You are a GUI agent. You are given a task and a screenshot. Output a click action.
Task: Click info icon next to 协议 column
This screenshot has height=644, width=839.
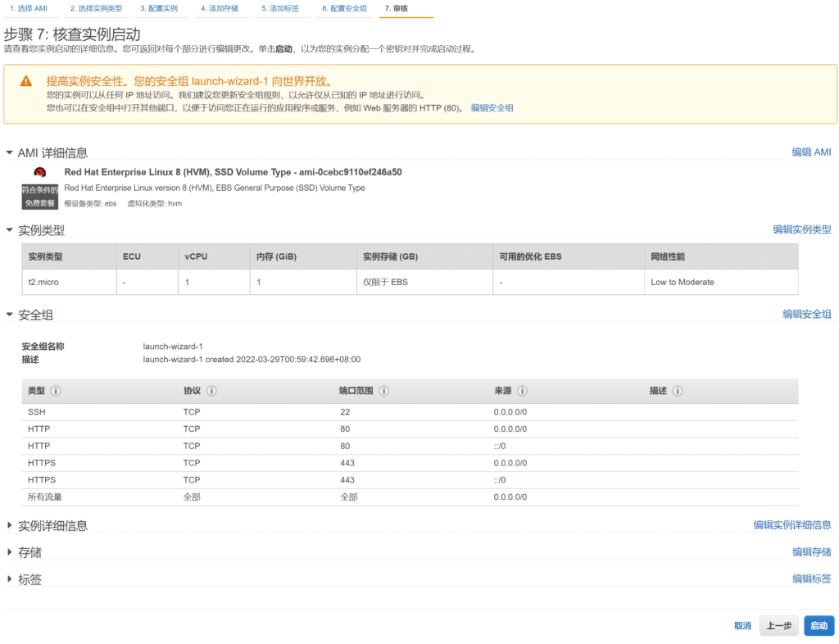(211, 391)
